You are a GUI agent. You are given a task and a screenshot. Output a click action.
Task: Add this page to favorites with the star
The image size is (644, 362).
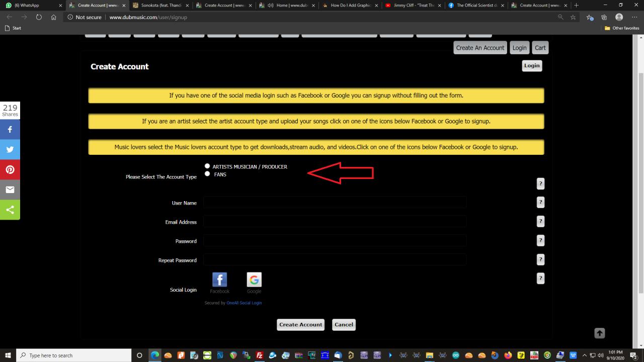pos(574,17)
